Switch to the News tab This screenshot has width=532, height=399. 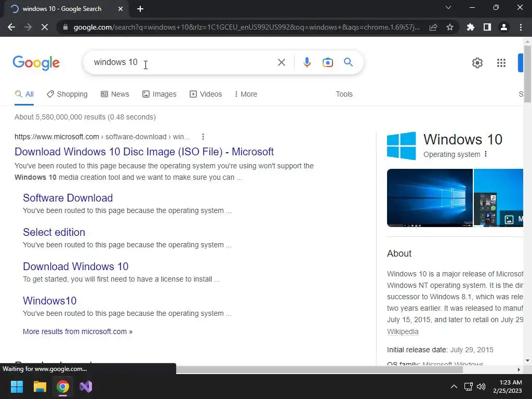pos(115,95)
